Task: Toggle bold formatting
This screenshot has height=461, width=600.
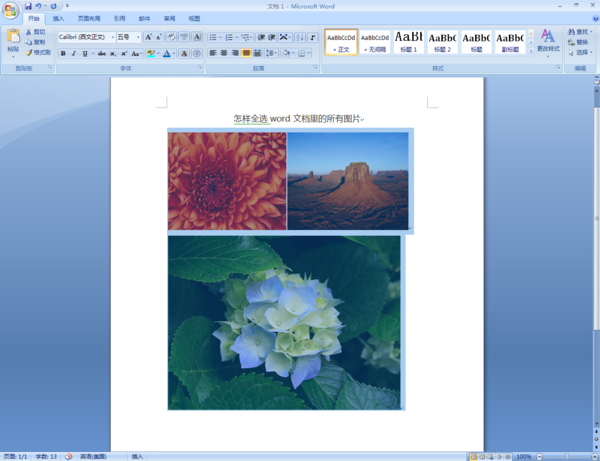Action: [x=63, y=54]
